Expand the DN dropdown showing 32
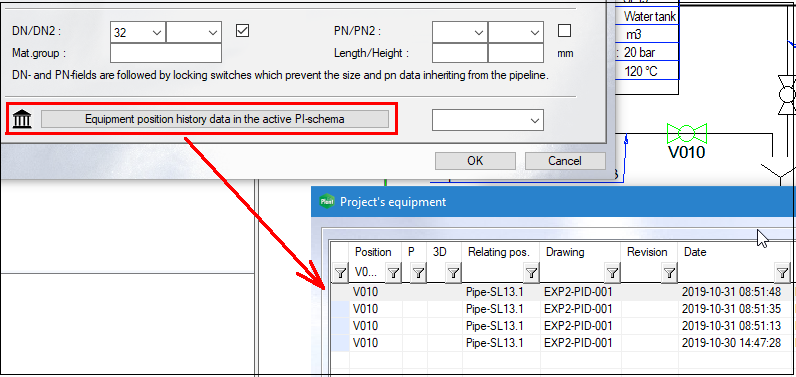This screenshot has height=377, width=796. (x=138, y=32)
